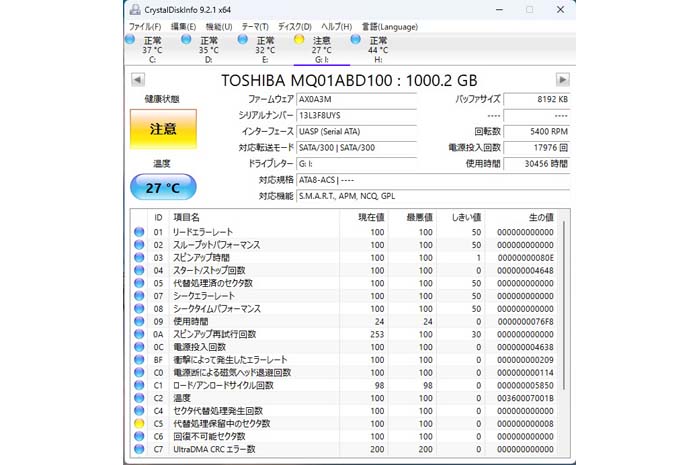The width and height of the screenshot is (700, 465).
Task: Click the power-on count value 17976 回
Action: 537,147
